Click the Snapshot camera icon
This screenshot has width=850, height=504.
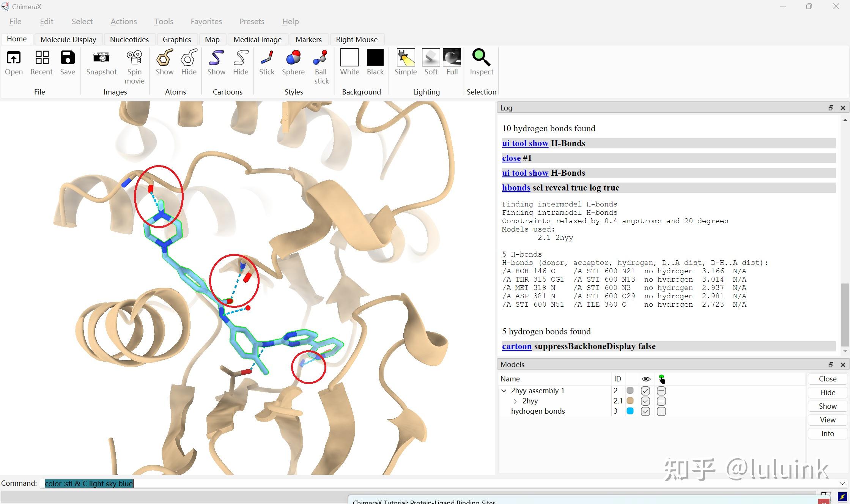101,58
